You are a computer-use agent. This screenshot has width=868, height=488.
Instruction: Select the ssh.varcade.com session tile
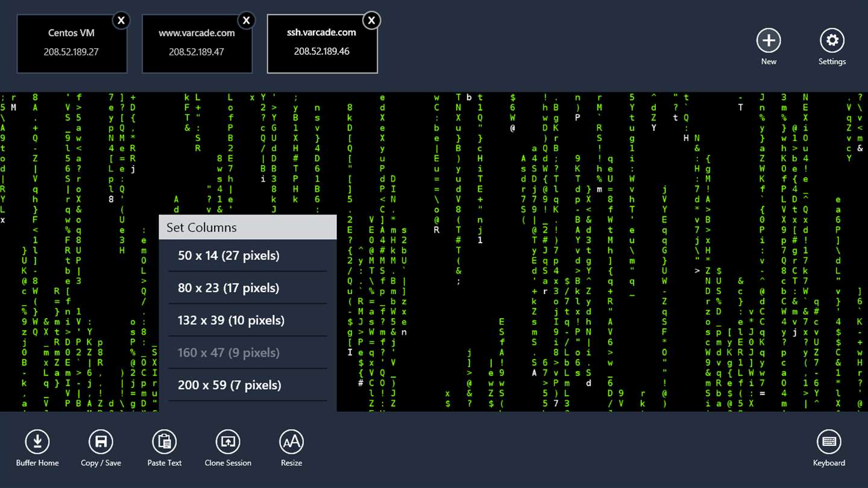pyautogui.click(x=322, y=44)
